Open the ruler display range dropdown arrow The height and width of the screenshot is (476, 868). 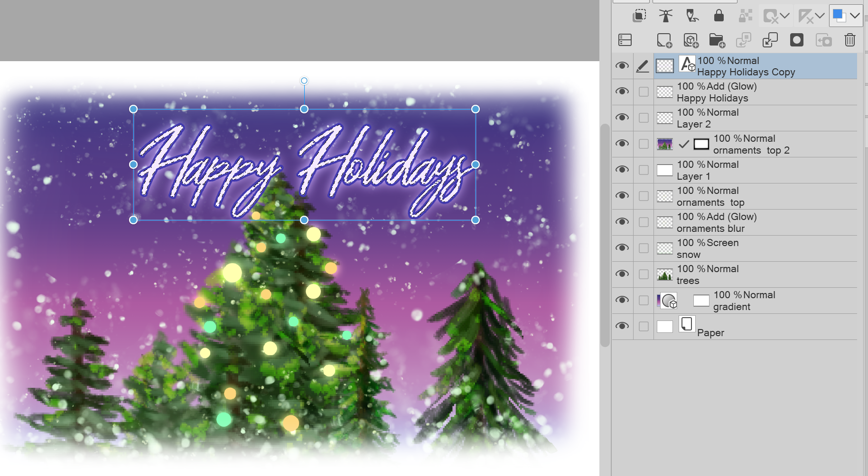(820, 16)
